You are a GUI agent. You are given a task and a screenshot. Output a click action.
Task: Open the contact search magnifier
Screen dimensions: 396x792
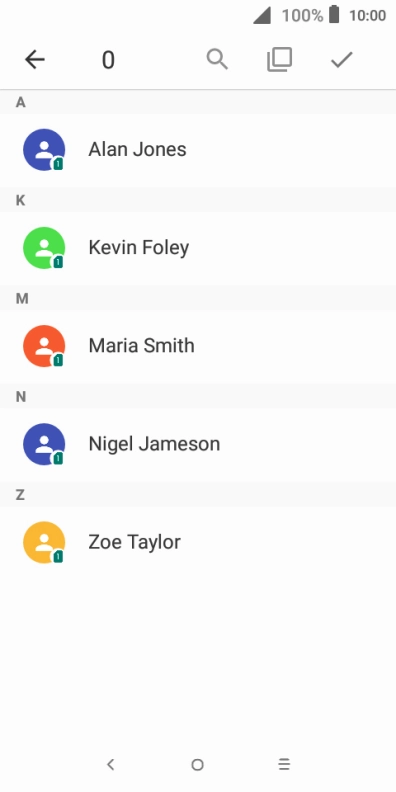217,60
